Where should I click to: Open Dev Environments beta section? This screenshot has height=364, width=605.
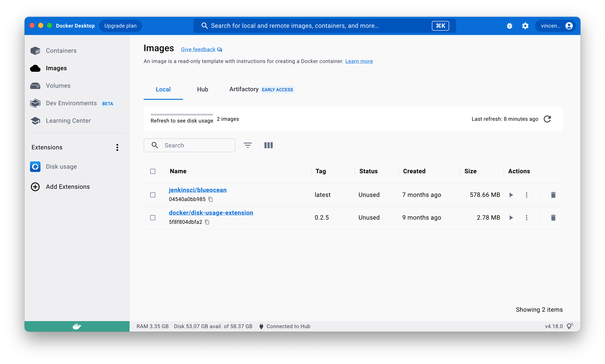point(77,103)
